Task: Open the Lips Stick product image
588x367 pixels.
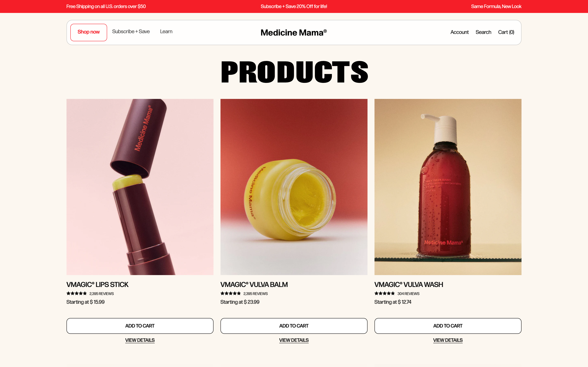Action: [x=140, y=187]
